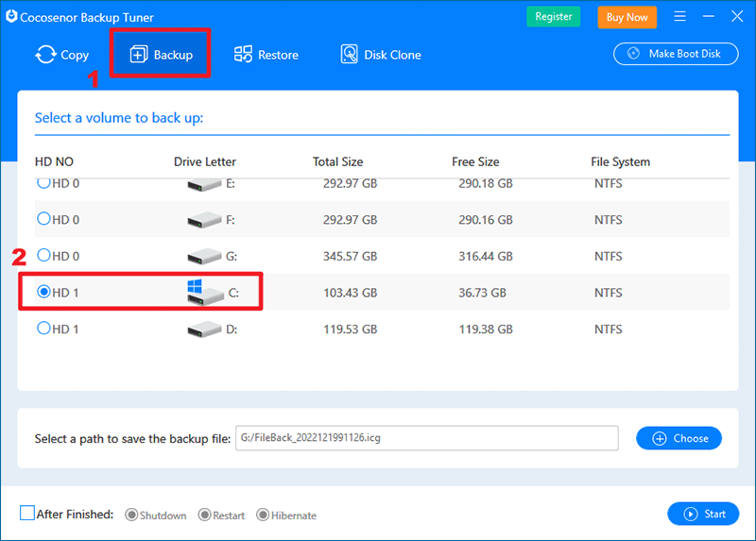Screen dimensions: 756x541
Task: Click NTFS in the D: drive row
Action: coord(608,330)
